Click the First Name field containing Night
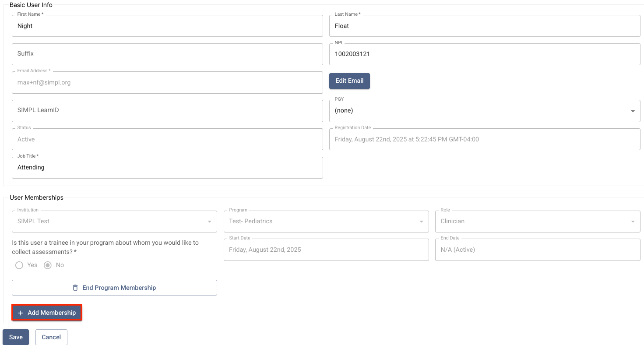Screen dimensions: 644x345 (x=167, y=26)
